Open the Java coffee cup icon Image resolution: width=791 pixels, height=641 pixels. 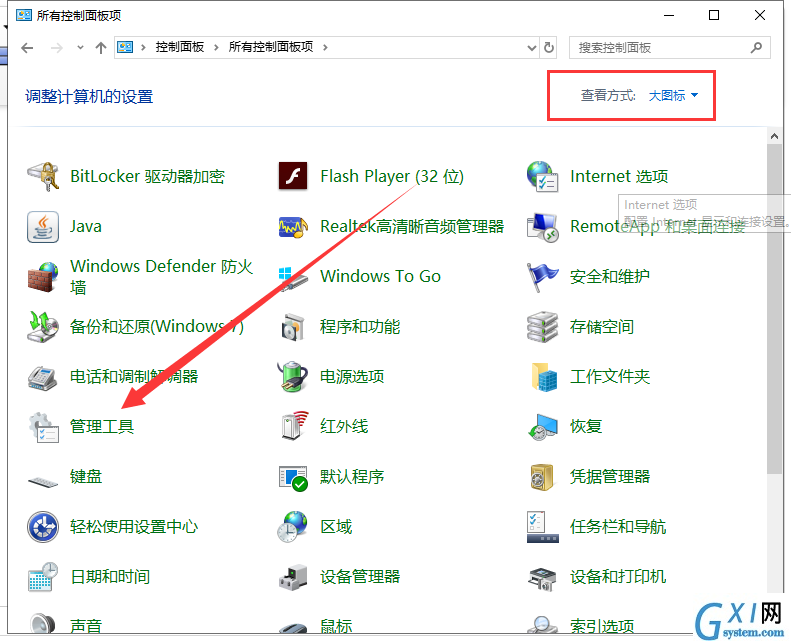[43, 226]
